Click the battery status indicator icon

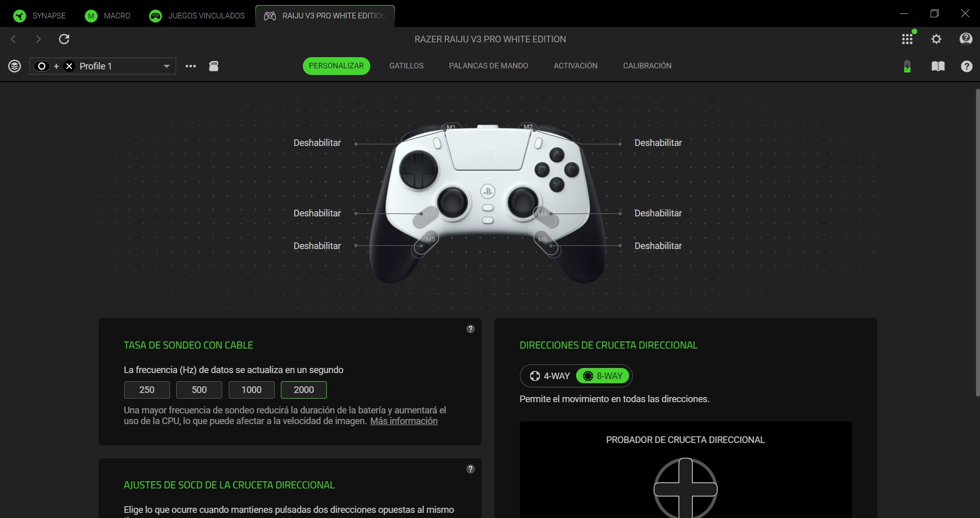coord(907,66)
